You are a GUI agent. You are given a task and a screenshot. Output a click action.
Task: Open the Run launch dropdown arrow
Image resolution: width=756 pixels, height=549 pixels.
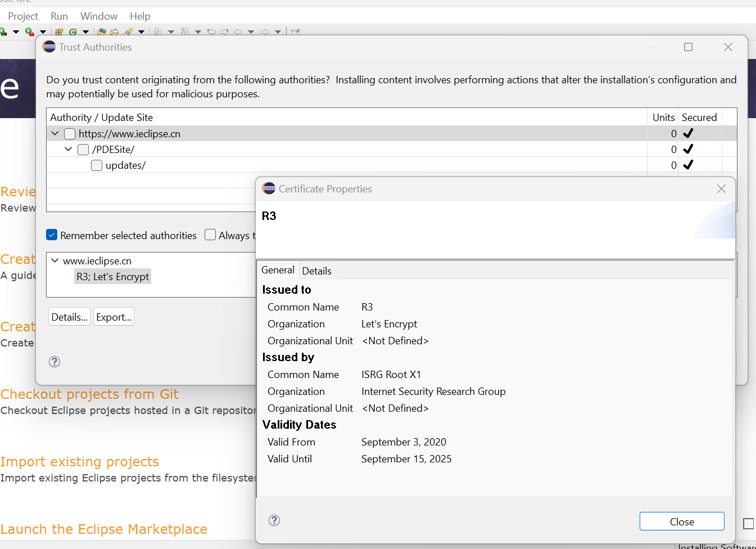tap(16, 32)
